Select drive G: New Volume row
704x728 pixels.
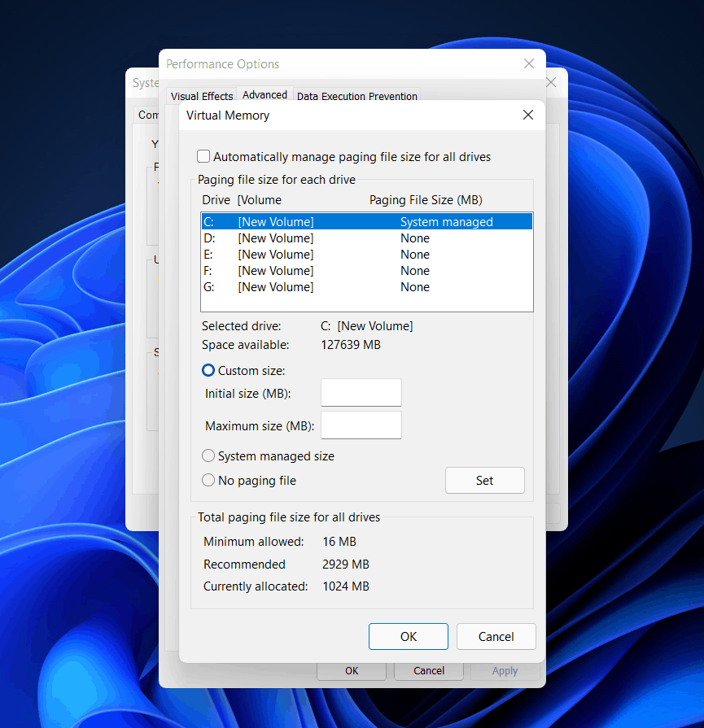(x=367, y=287)
